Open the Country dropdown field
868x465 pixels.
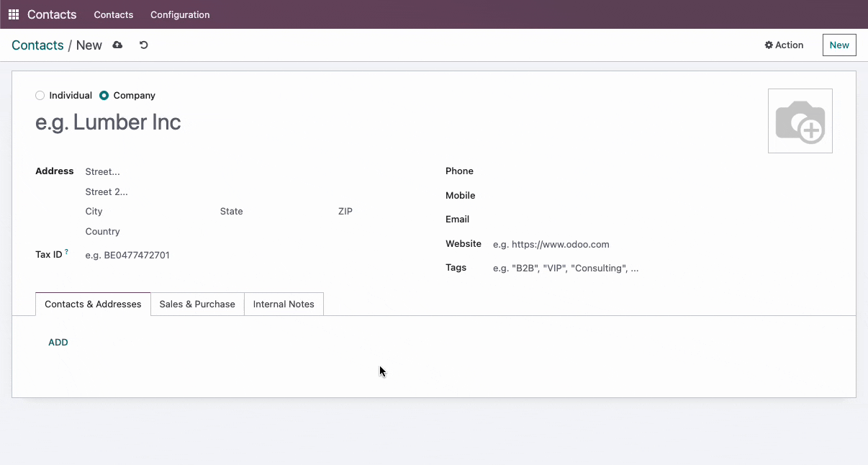tap(253, 232)
